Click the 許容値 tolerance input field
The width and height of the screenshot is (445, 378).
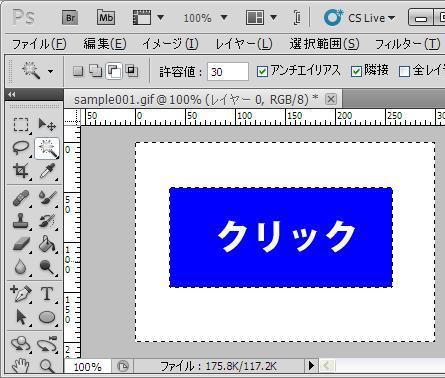pos(228,71)
